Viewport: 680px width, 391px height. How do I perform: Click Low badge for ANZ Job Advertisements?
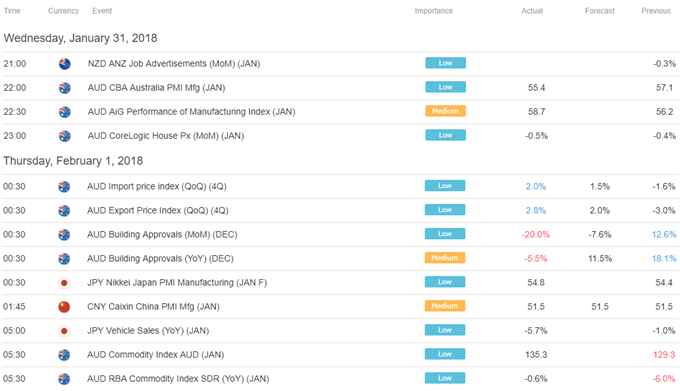(445, 63)
